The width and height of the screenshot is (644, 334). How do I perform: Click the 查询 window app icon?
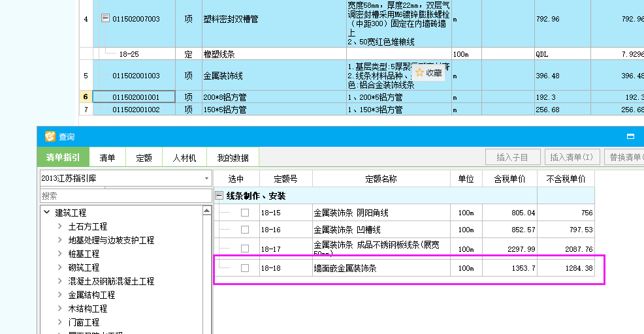pos(50,136)
